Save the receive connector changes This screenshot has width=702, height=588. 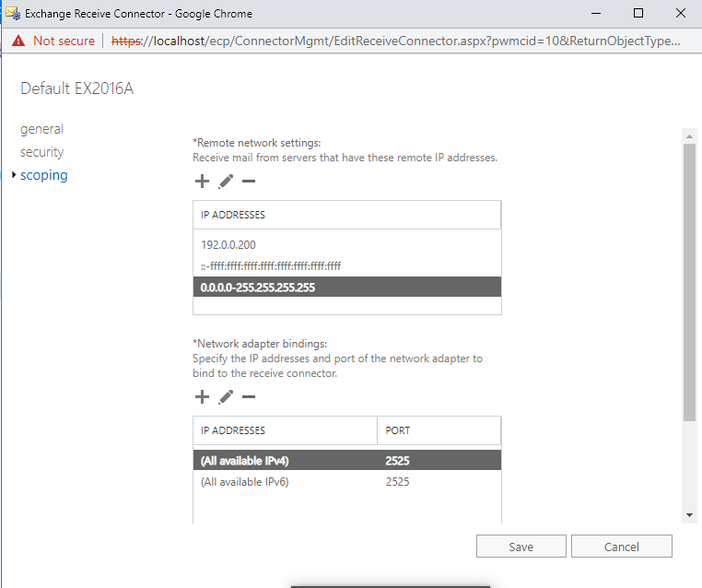[521, 547]
